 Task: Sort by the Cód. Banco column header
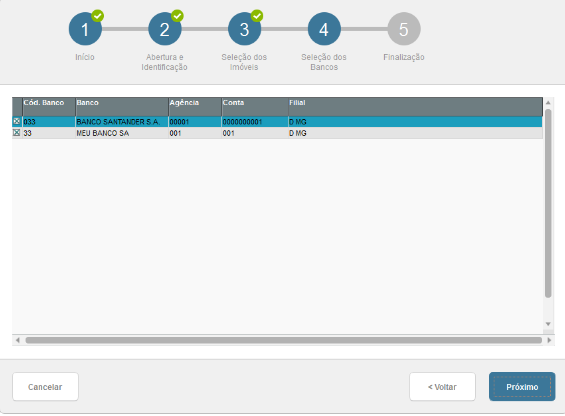pyautogui.click(x=49, y=107)
